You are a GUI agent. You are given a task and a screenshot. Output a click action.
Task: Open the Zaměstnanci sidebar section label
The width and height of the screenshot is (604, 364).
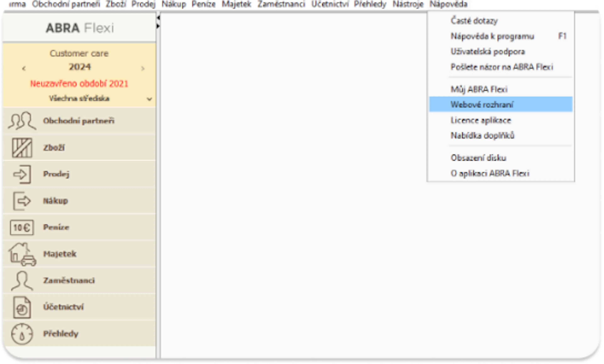(69, 280)
